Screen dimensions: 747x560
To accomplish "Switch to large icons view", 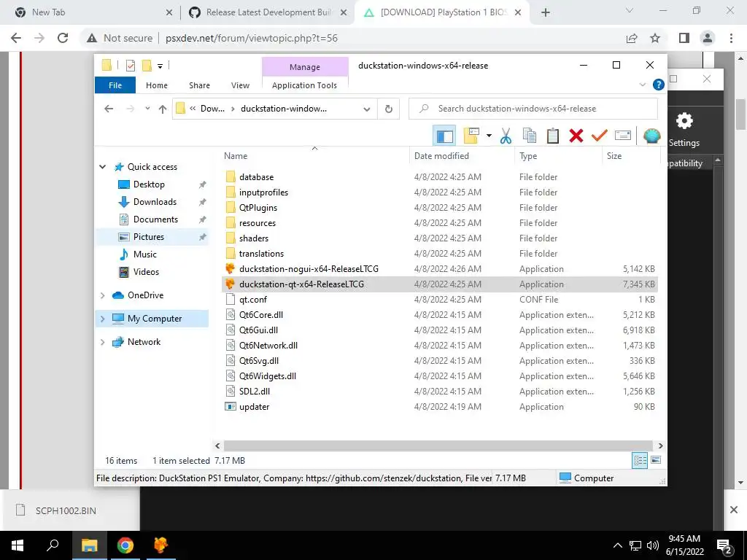I will (656, 459).
